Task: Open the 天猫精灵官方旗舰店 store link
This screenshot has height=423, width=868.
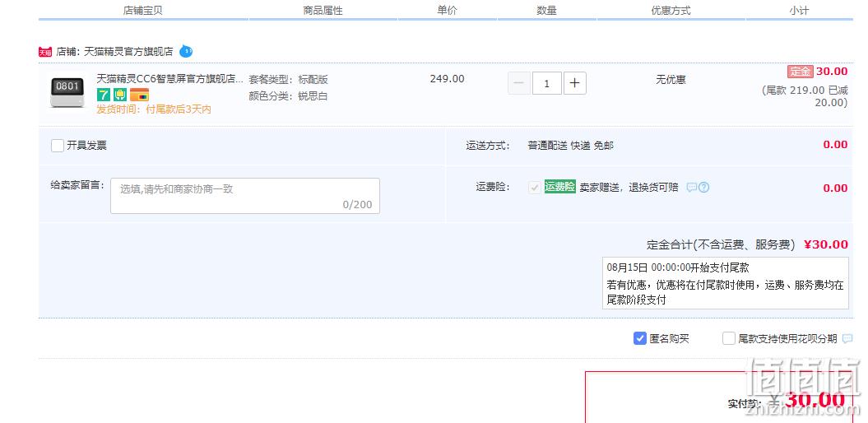Action: 128,52
